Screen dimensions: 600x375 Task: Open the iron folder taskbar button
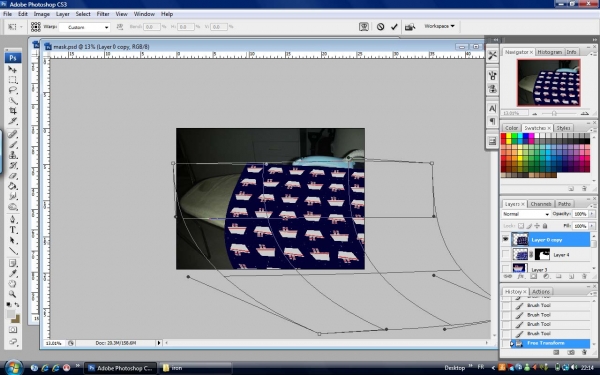[195, 368]
